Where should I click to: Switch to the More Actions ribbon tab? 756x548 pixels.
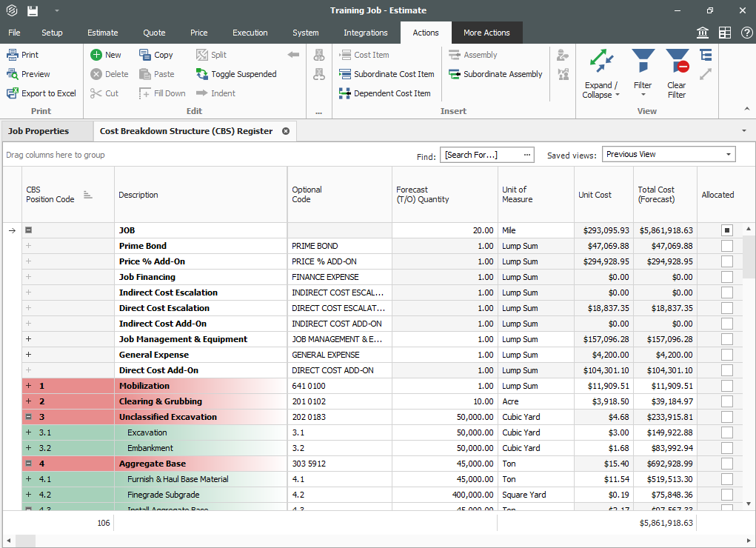(486, 33)
